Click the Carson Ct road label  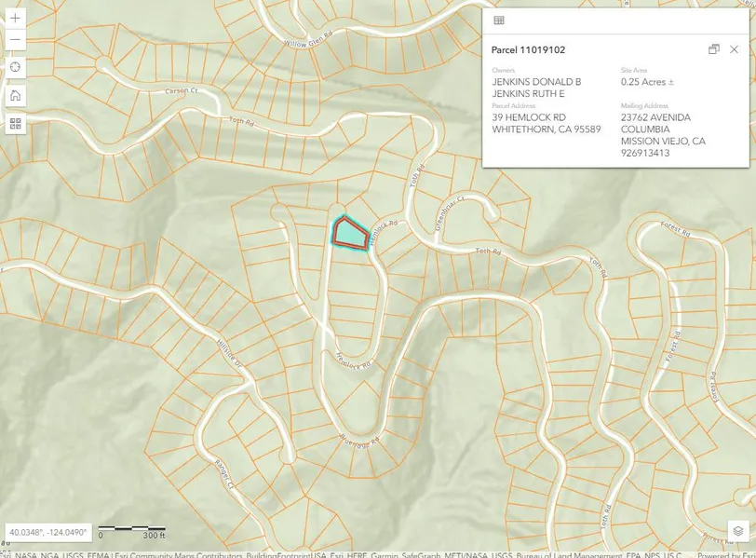(182, 91)
